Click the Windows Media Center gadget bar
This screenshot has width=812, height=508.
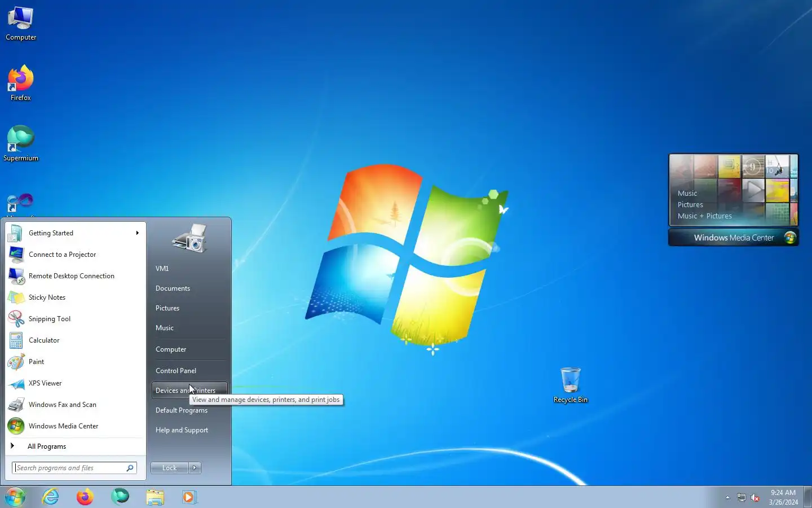coord(734,238)
